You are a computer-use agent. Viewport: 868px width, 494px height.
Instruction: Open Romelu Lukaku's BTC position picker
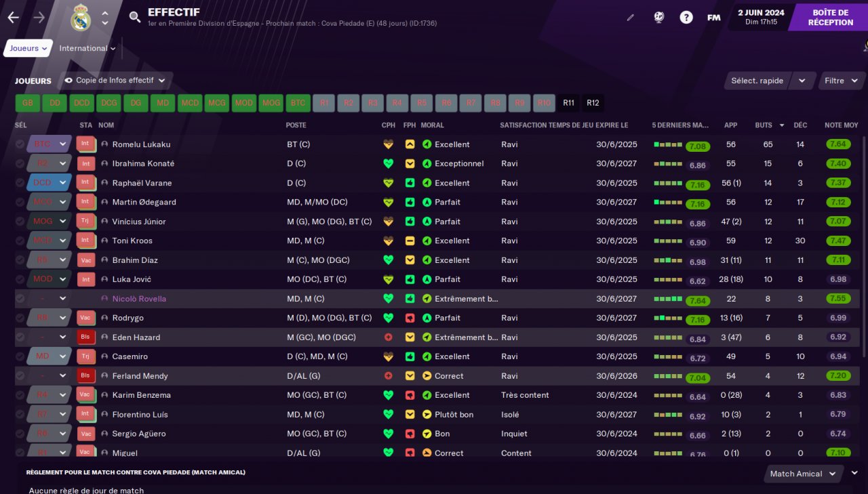pyautogui.click(x=49, y=144)
